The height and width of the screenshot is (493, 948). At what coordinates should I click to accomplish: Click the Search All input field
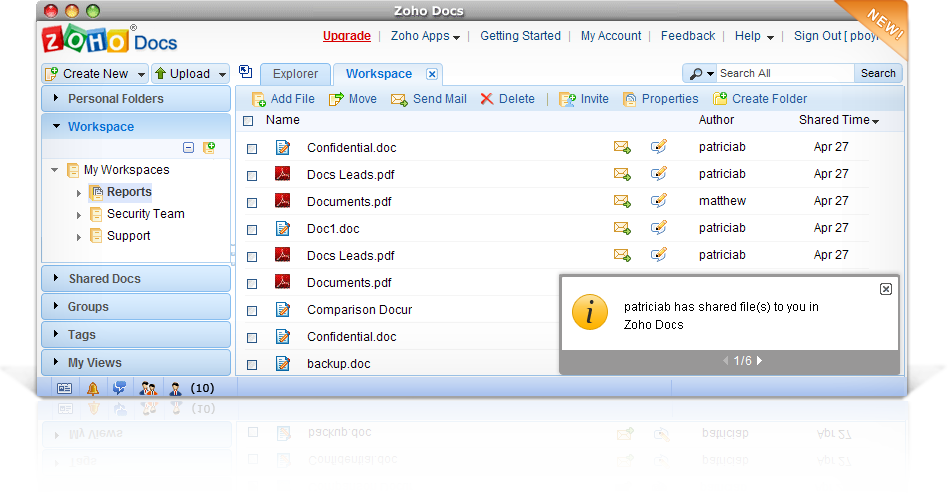tap(785, 73)
